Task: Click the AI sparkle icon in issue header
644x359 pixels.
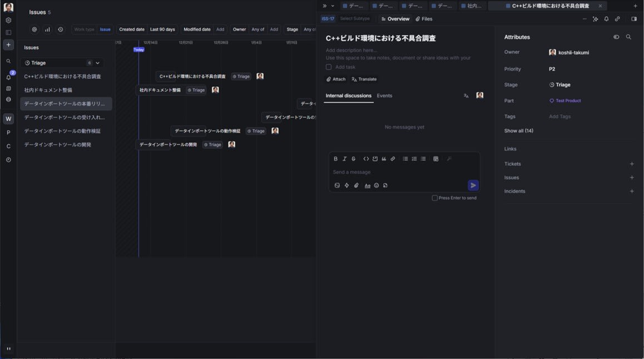Action: (x=596, y=19)
